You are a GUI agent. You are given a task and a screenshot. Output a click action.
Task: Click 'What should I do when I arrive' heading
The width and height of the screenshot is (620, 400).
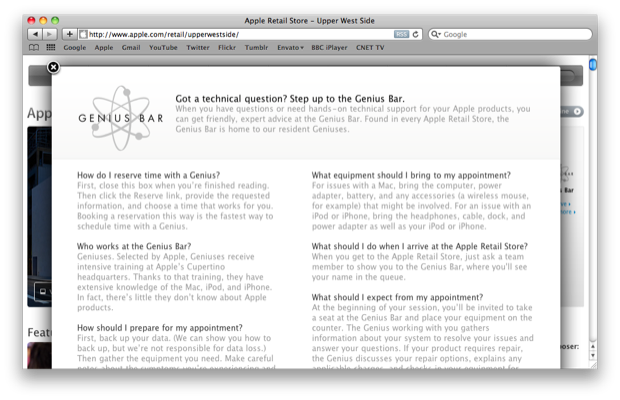[x=420, y=246]
